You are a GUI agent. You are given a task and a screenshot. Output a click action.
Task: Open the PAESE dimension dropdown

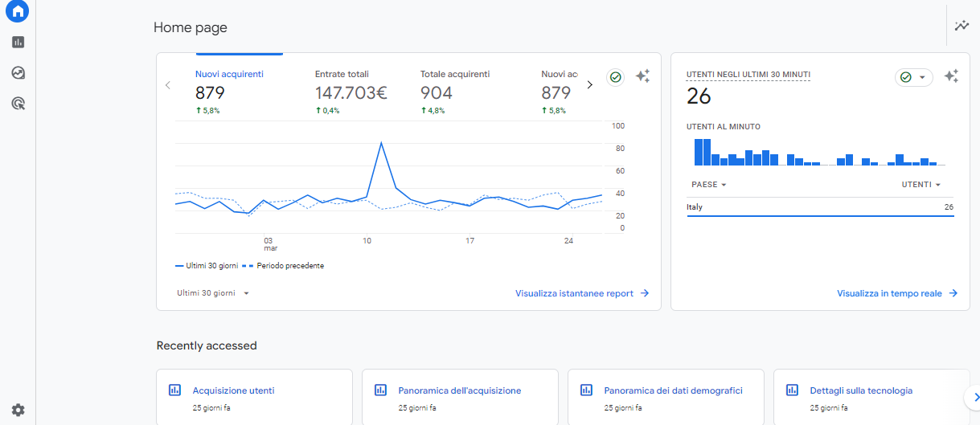point(708,185)
